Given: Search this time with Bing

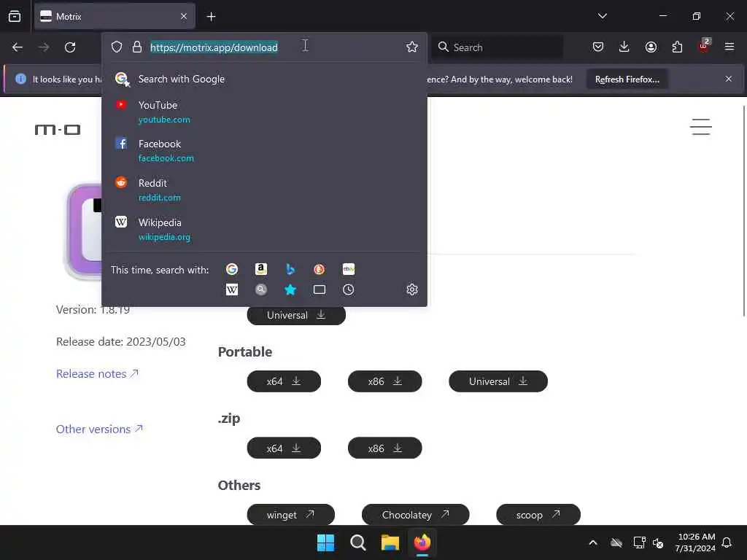Looking at the screenshot, I should click(290, 269).
